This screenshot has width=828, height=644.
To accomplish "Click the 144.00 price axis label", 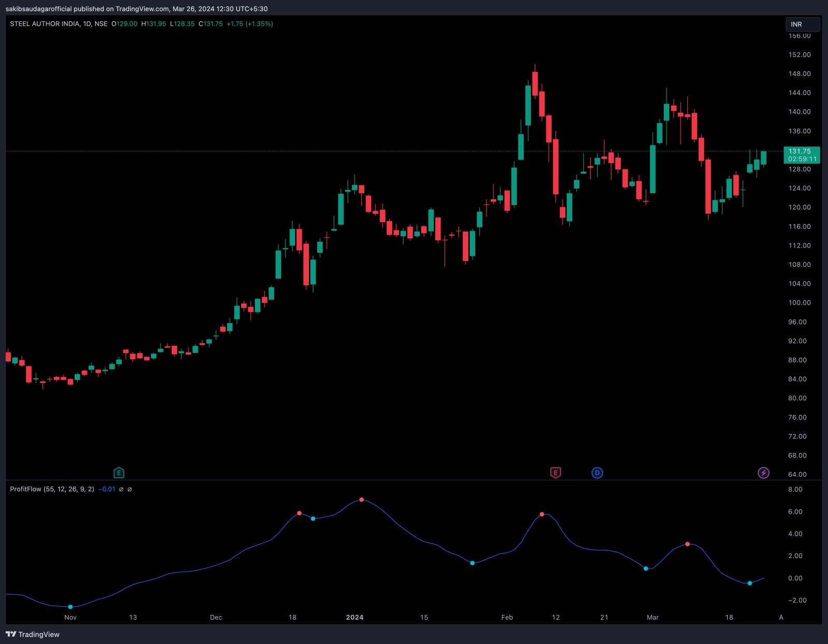I will click(800, 93).
